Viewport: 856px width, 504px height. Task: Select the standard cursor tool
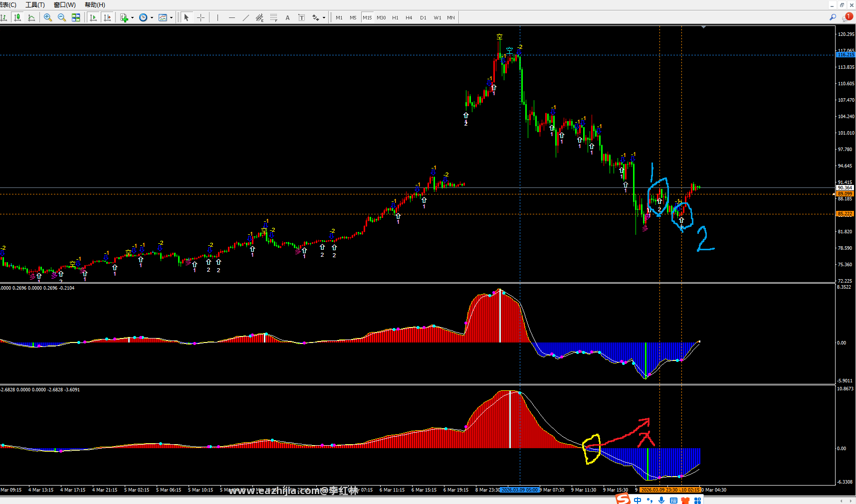click(187, 17)
